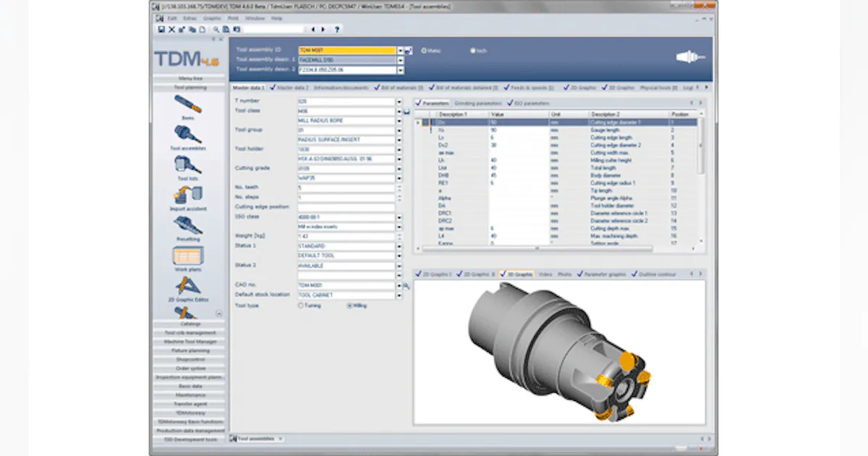This screenshot has height=456, width=868.
Task: Click the Tool planning sidebar button
Action: tap(190, 87)
